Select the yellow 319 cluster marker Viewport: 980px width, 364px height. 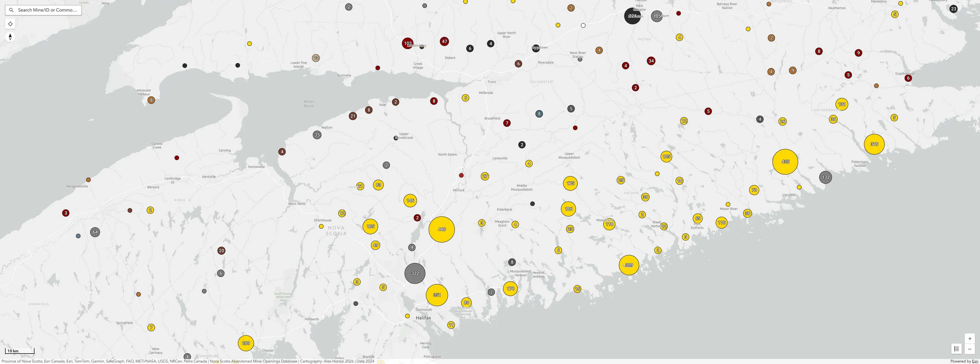(x=874, y=144)
